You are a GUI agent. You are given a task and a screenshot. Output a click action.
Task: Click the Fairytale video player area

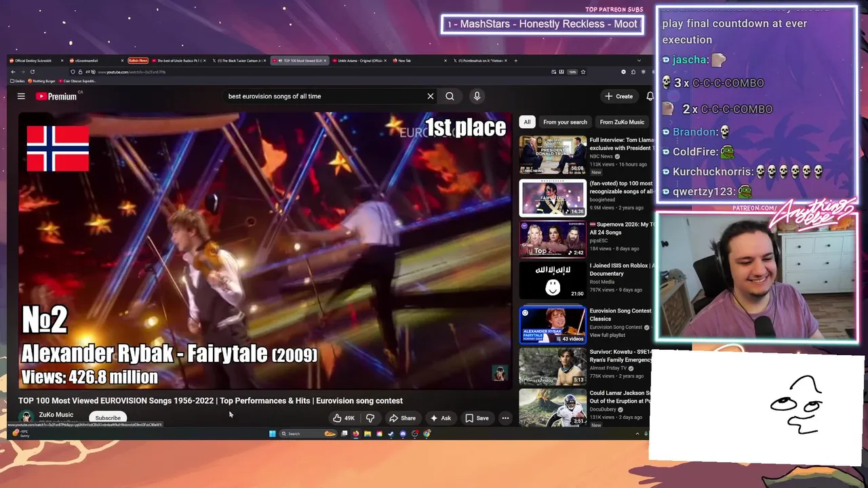coord(264,251)
